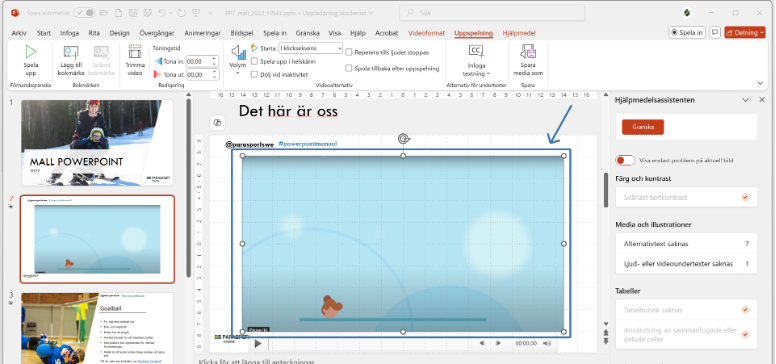Click Spara media som icon
Viewport: 776px width, 364px height.
528,51
